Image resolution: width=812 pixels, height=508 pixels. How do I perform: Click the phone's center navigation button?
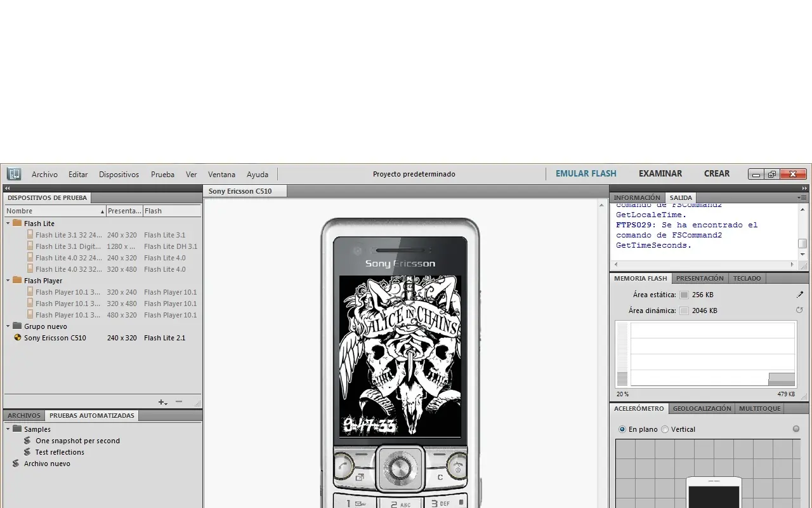click(x=400, y=469)
